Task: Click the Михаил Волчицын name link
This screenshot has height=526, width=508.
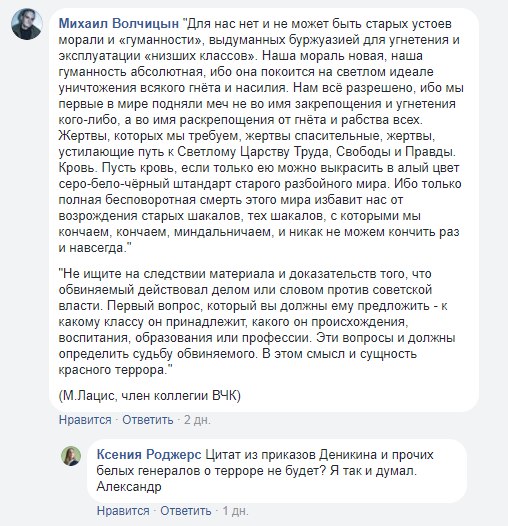Action: pyautogui.click(x=119, y=24)
